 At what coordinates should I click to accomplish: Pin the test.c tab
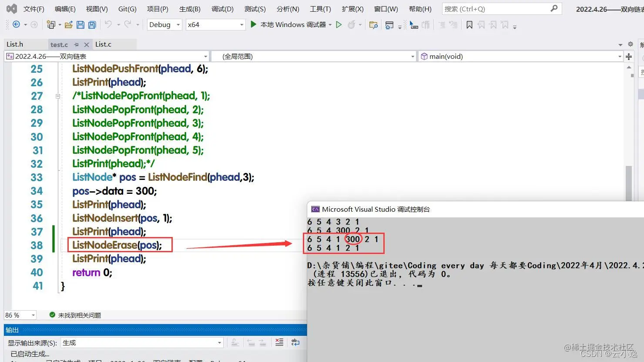point(77,44)
